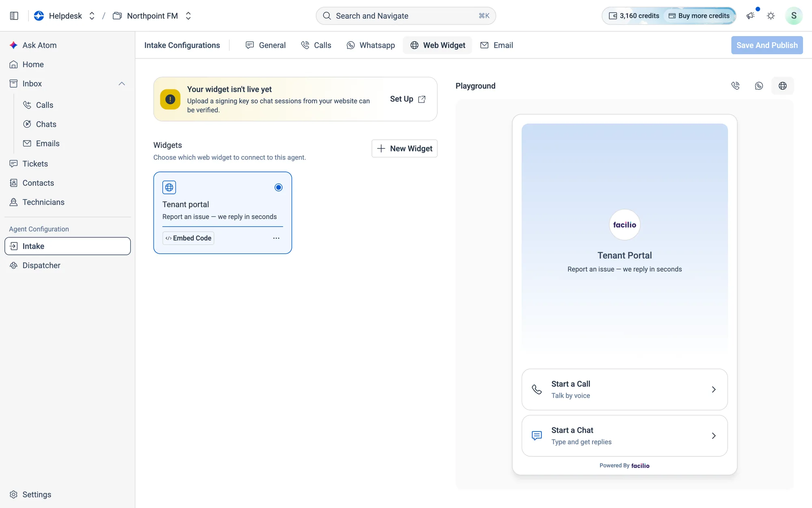Select the Tenant portal widget radio button
The width and height of the screenshot is (812, 508).
(x=279, y=187)
